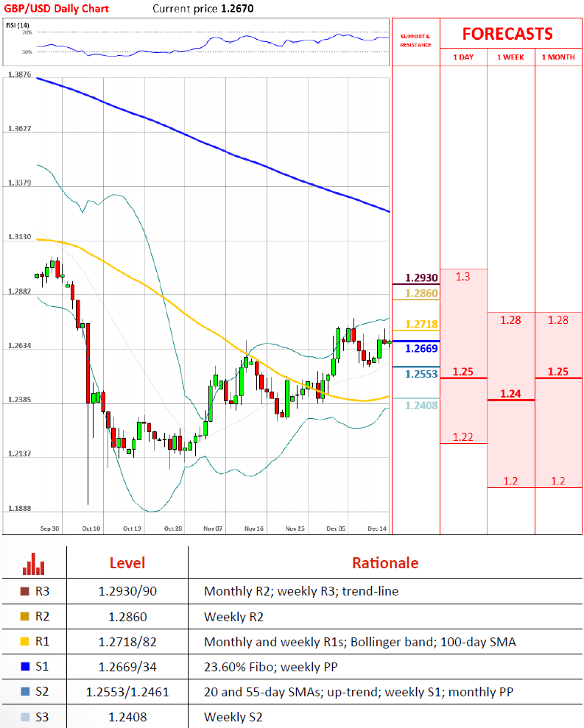
Task: Click the 1.2882 price axis label
Action: [x=19, y=291]
